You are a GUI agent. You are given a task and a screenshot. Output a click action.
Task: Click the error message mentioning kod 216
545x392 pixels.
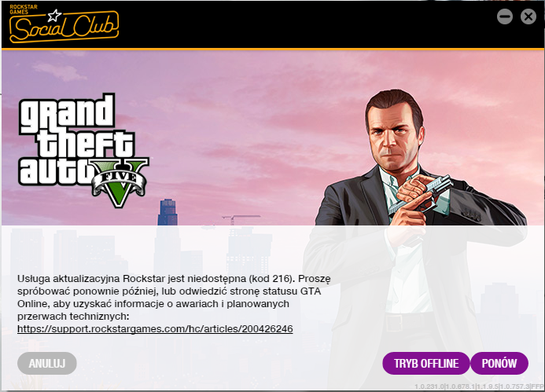[174, 297]
